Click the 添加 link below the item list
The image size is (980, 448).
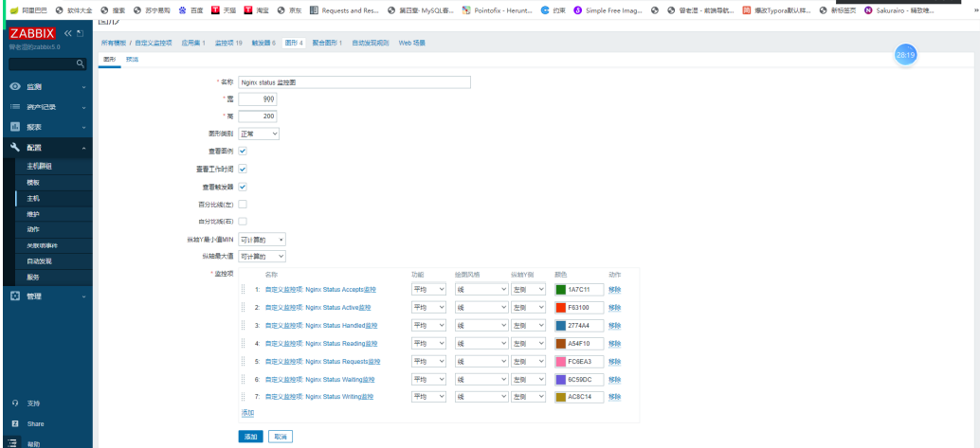pyautogui.click(x=247, y=413)
